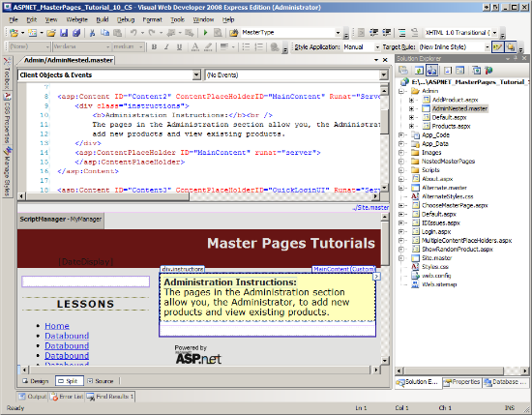Select Styles.css in Solution Explorer
Screen dimensions: 532x415
coord(434,267)
